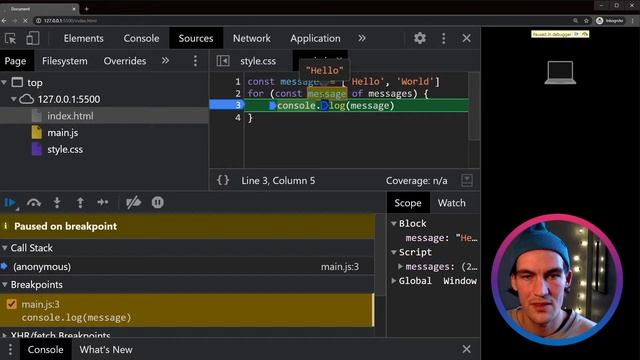640x360 pixels.
Task: Open the Console tab in top bar
Action: click(x=141, y=38)
